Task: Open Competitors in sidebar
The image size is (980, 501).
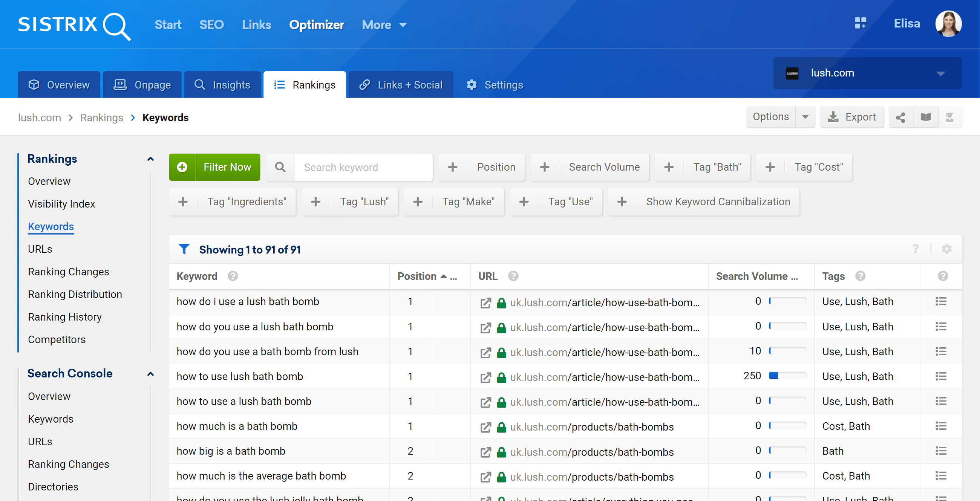Action: [57, 339]
